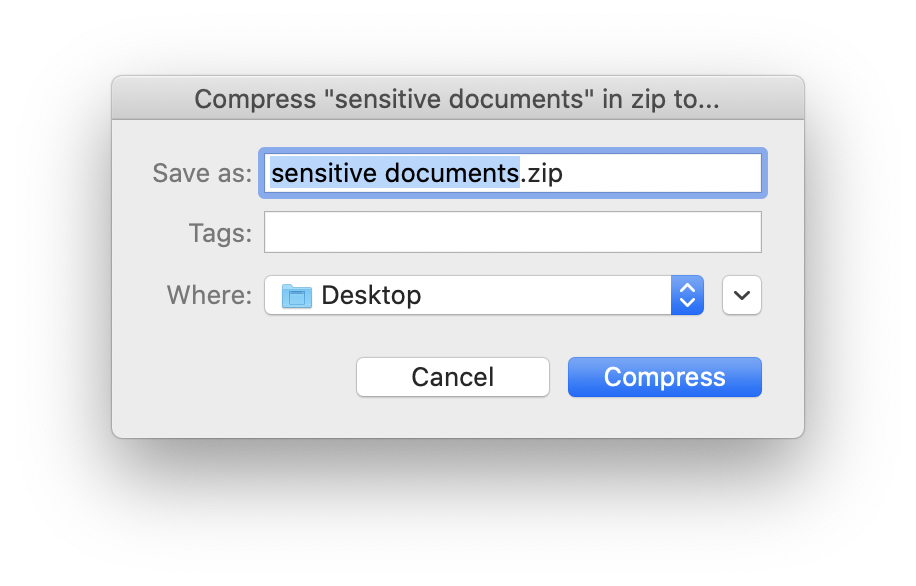The height and width of the screenshot is (586, 916).
Task: Click the "Desktop" text in Where popup
Action: pos(371,296)
